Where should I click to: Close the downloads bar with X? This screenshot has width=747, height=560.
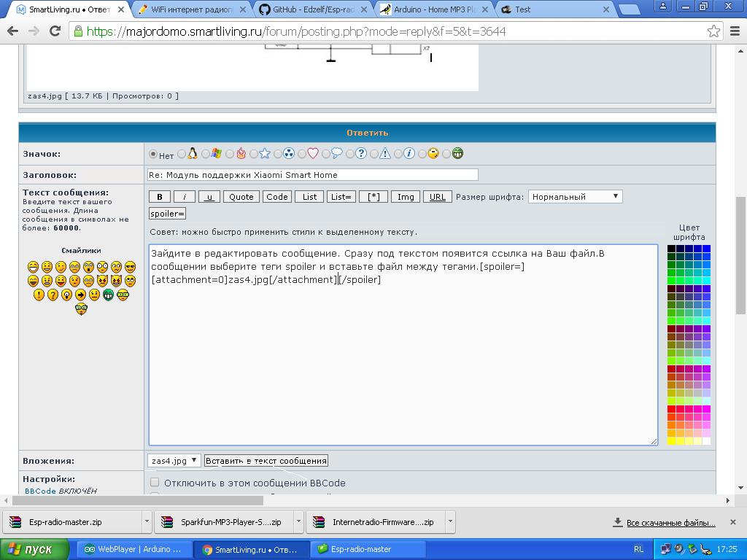coord(733,522)
